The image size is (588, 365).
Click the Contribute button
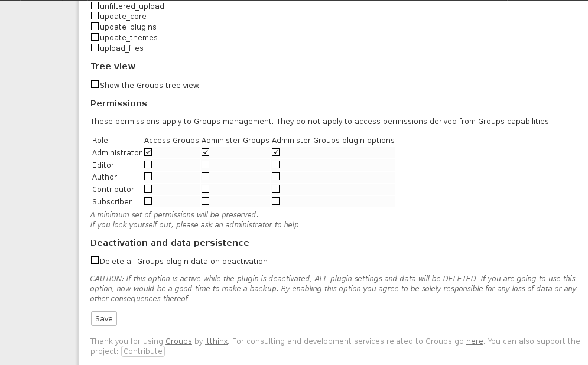143,351
